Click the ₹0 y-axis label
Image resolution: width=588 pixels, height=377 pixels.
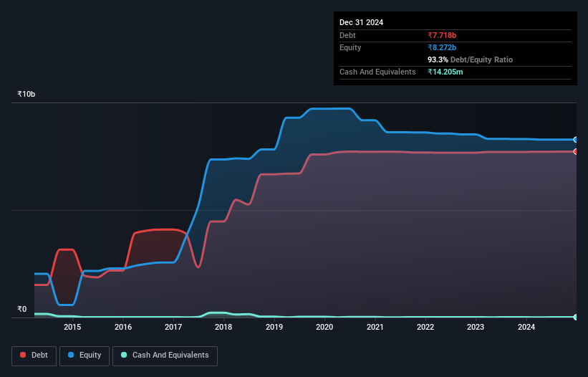pyautogui.click(x=22, y=309)
